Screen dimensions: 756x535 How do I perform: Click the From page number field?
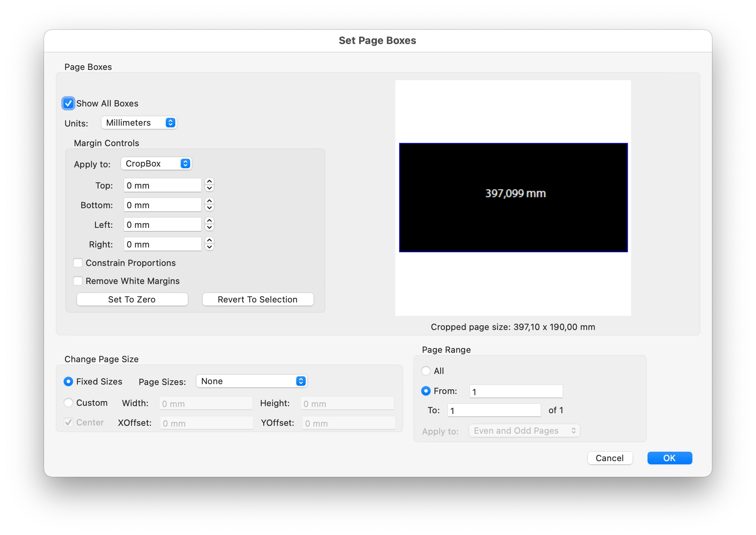[516, 391]
